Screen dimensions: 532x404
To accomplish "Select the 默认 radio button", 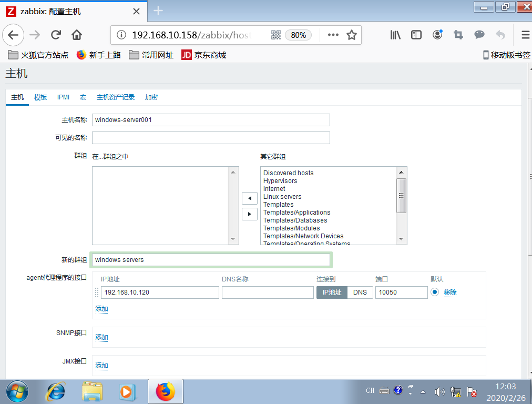I will tap(435, 292).
